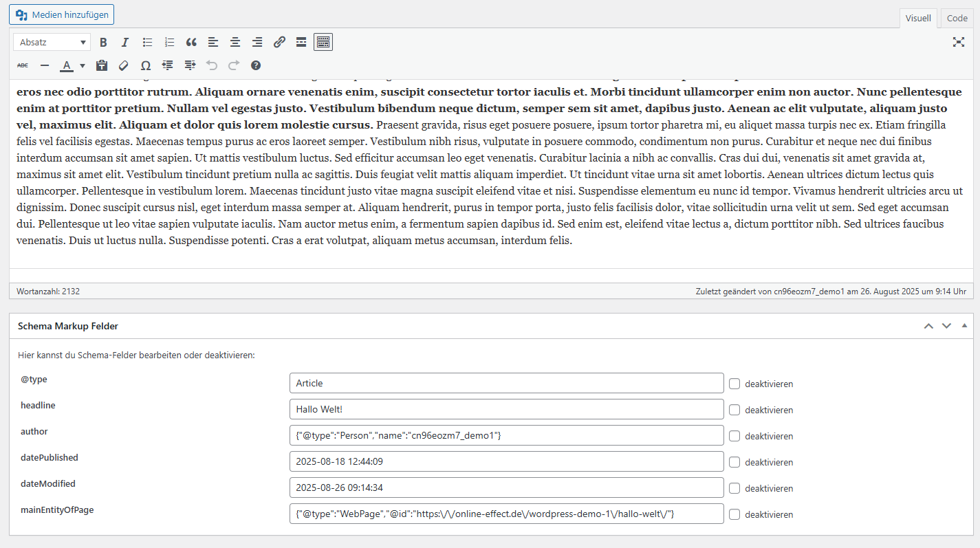Viewport: 980px width, 548px height.
Task: Check deaktivieren for the @type field
Action: (734, 384)
